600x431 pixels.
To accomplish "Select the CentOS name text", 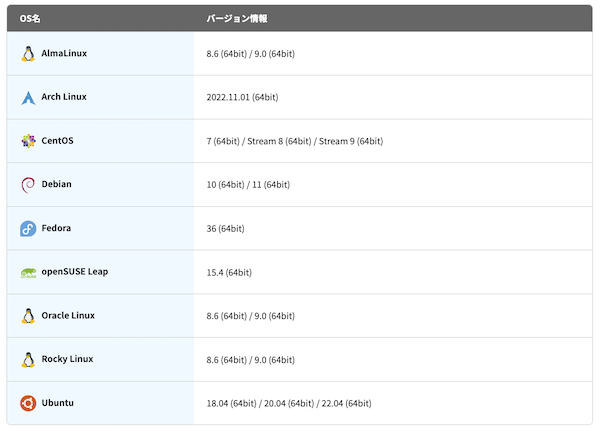I will tap(57, 140).
